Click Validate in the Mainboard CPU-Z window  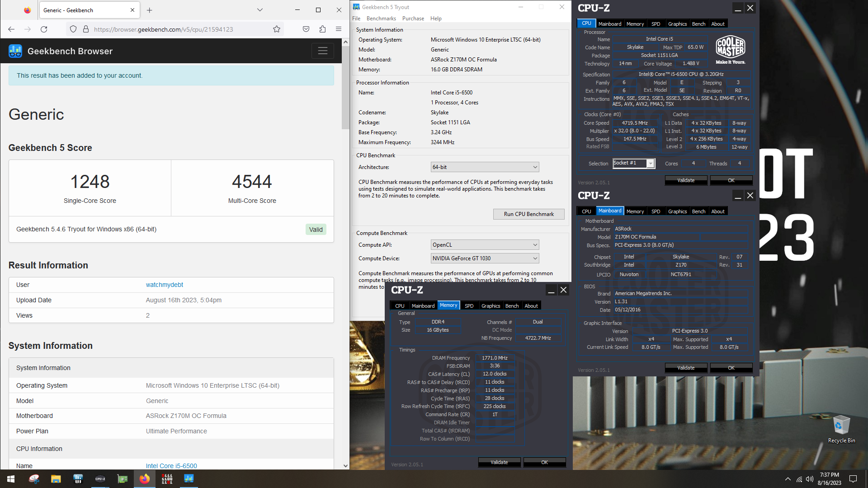686,368
